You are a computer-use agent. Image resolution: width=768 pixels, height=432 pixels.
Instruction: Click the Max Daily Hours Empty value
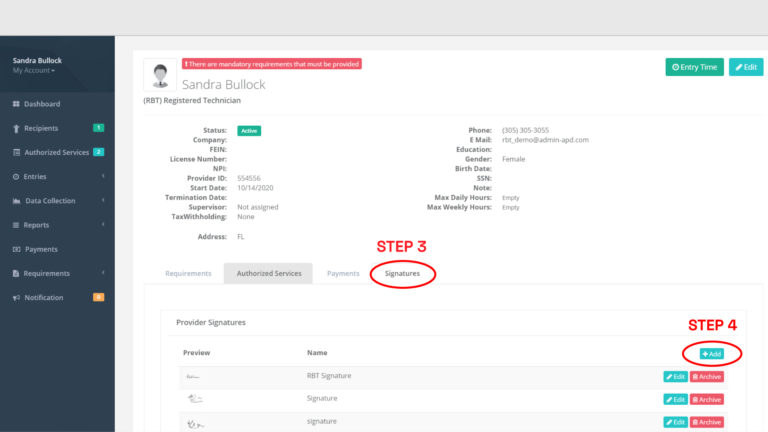[510, 198]
